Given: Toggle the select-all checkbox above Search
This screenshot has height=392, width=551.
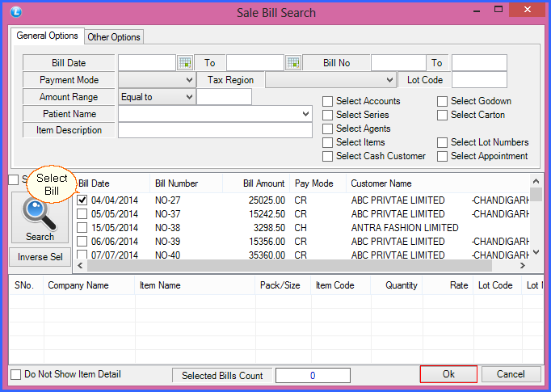Looking at the screenshot, I should click(x=14, y=179).
